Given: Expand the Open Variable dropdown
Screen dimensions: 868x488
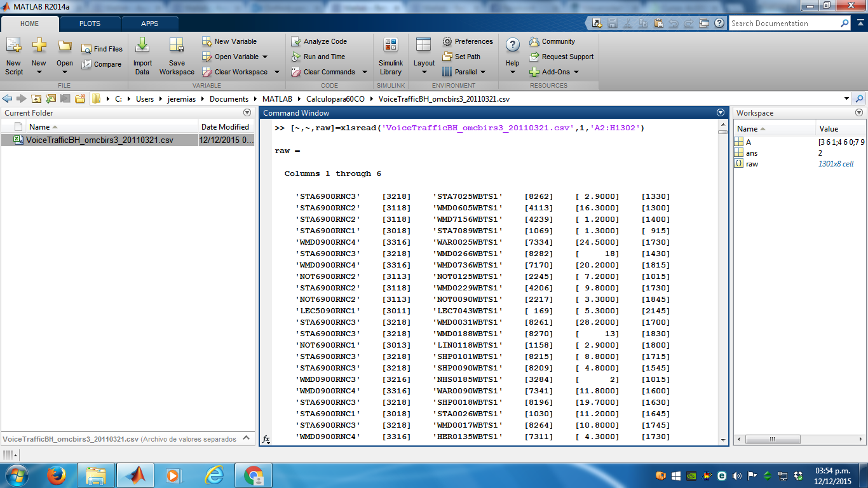Looking at the screenshot, I should (265, 57).
